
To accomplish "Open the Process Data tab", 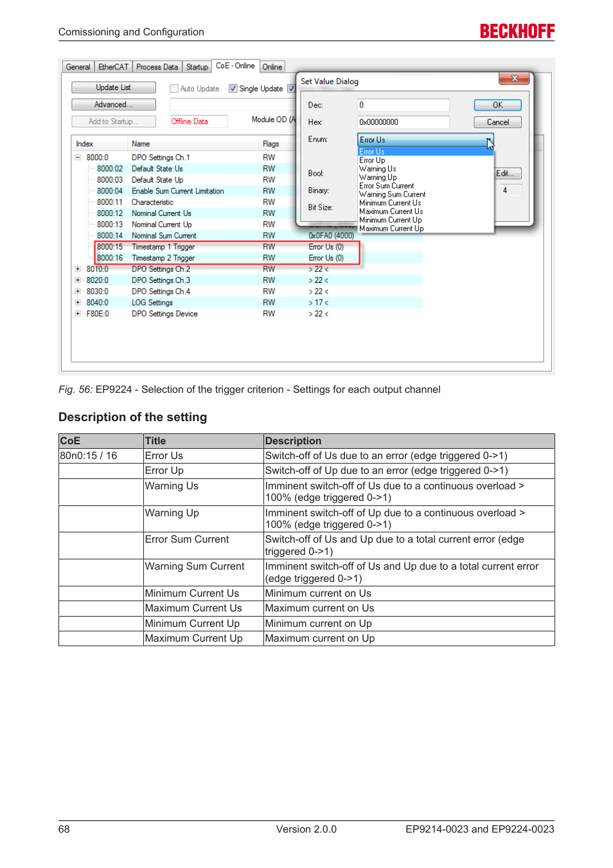I will coord(157,67).
